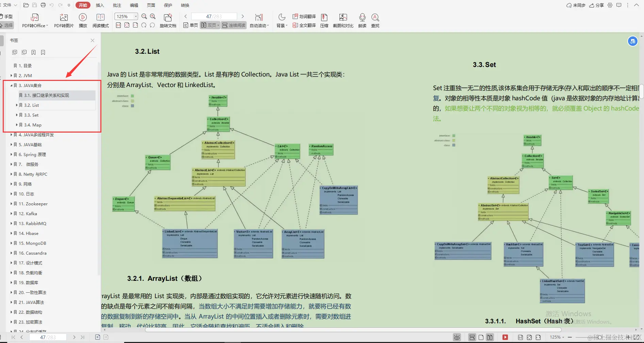Screen dimensions: 644x343
Task: Switch to the 批注 ribbon tab
Action: 117,5
